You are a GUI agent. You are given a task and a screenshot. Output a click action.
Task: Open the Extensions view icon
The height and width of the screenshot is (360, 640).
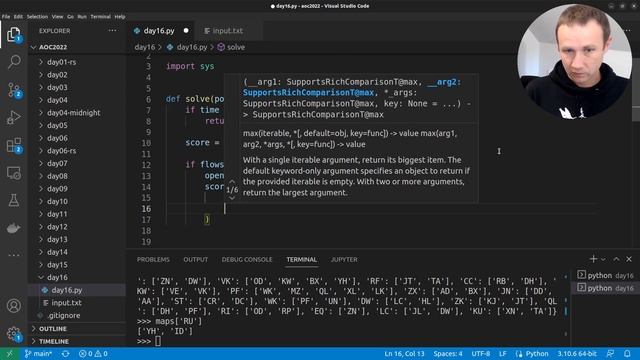coord(14,145)
